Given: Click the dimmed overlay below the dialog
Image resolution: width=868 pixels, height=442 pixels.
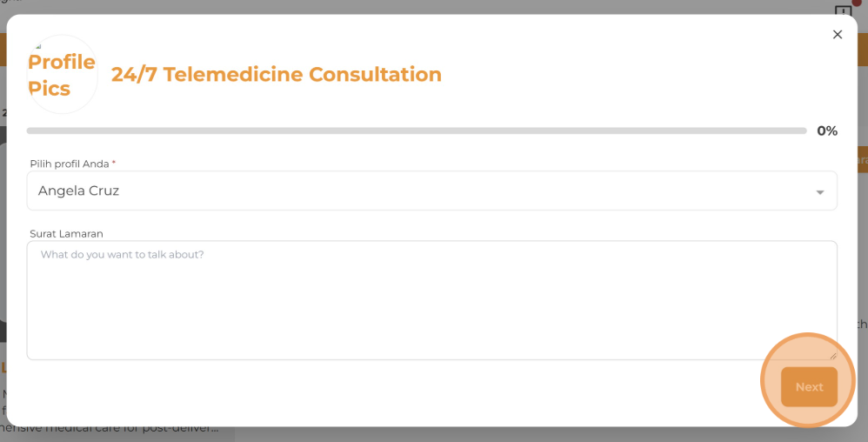Looking at the screenshot, I should pyautogui.click(x=522, y=434).
